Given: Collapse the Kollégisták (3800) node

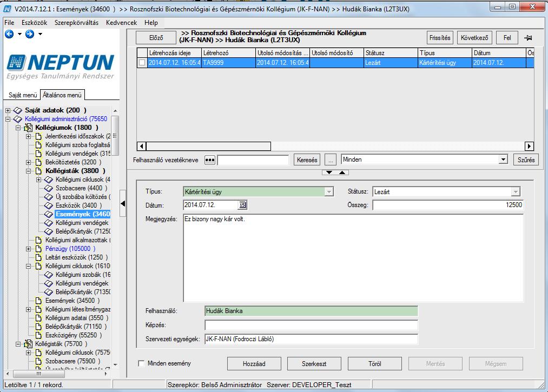Looking at the screenshot, I should tap(28, 171).
